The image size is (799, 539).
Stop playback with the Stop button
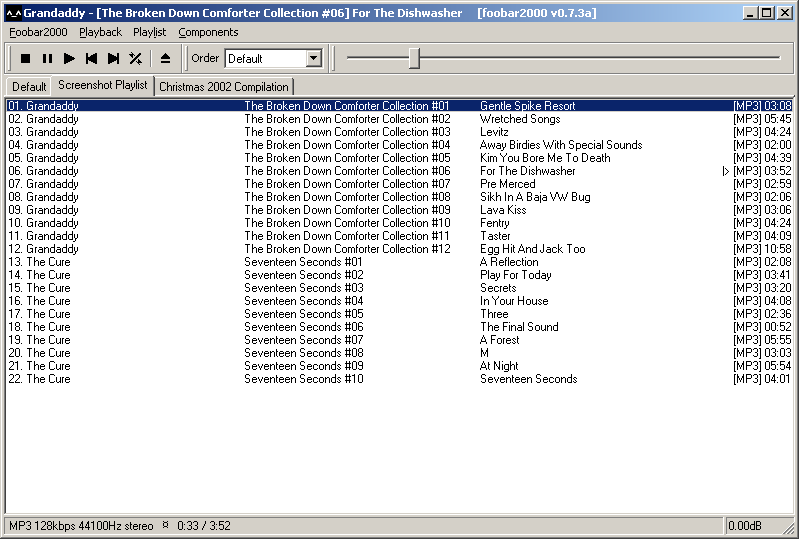coord(25,59)
